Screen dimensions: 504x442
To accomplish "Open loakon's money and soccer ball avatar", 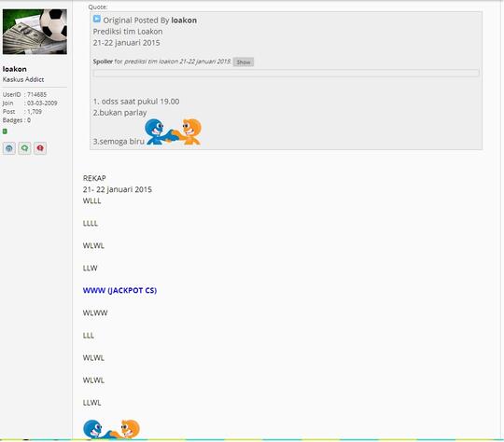I will tap(35, 32).
